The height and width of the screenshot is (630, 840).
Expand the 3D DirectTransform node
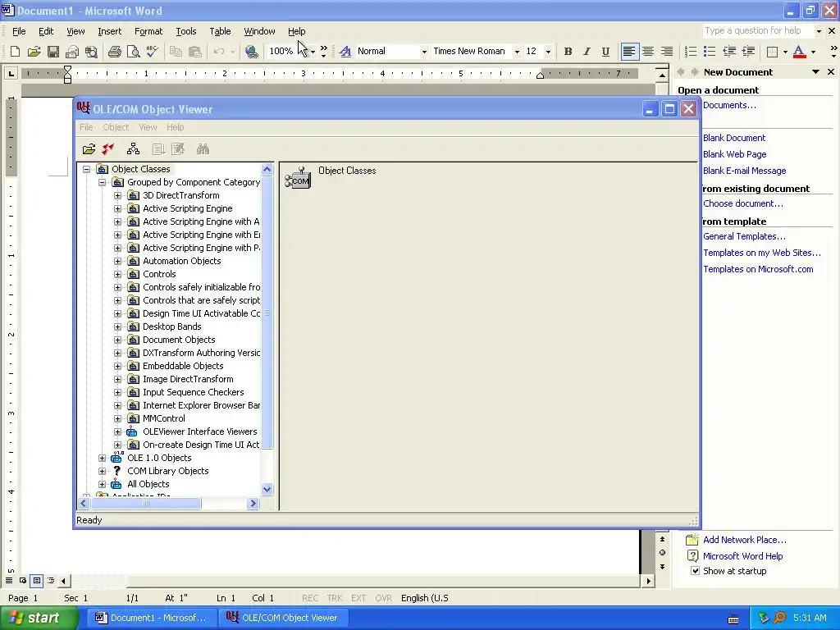point(117,195)
